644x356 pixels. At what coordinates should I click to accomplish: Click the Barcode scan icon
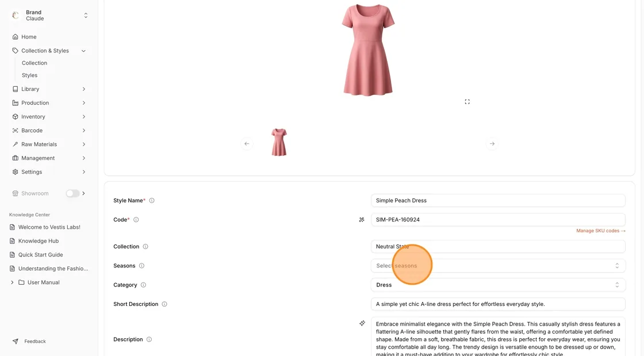point(15,131)
